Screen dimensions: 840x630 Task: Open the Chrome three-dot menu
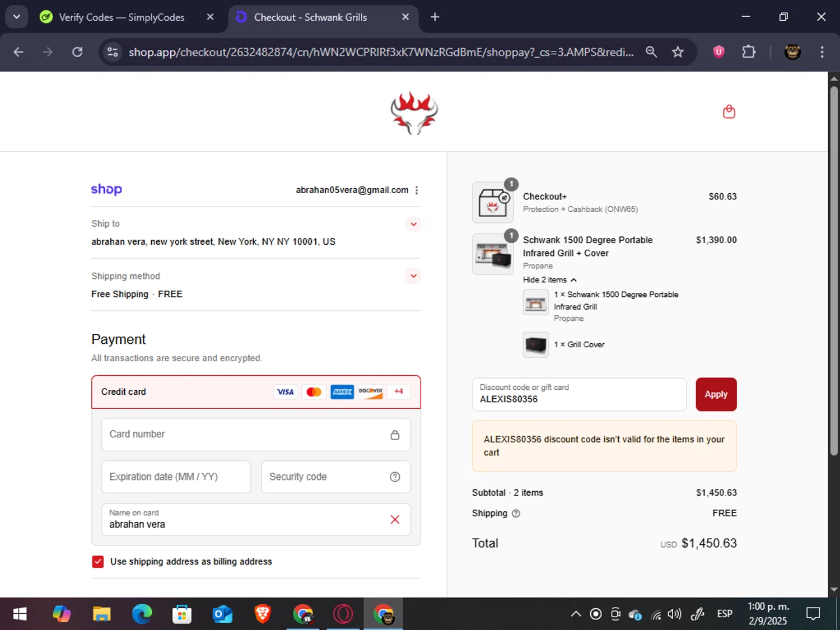click(822, 52)
